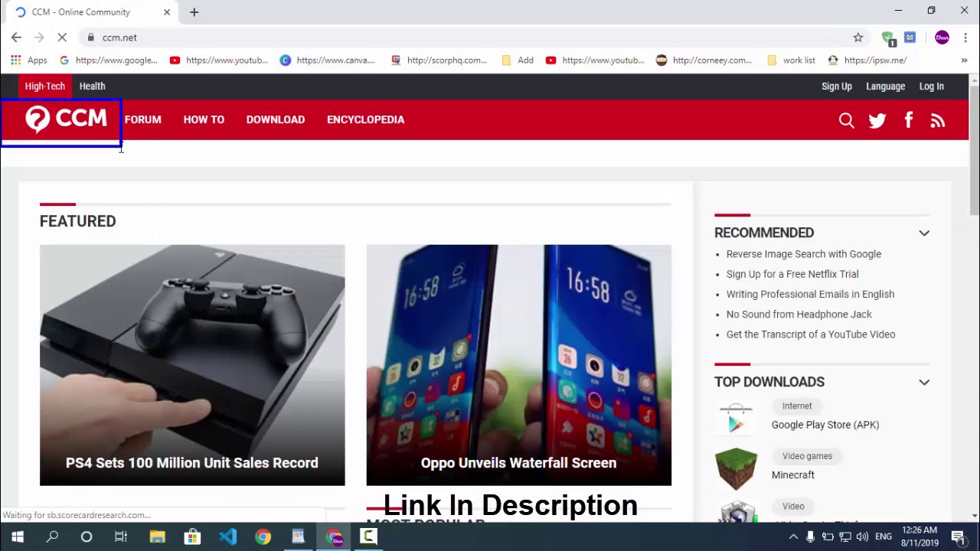This screenshot has height=551, width=980.
Task: Collapse the Top Downloads section
Action: [x=924, y=382]
